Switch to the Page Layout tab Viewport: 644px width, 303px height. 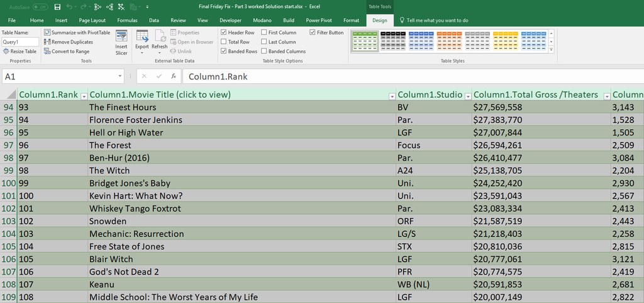click(92, 20)
